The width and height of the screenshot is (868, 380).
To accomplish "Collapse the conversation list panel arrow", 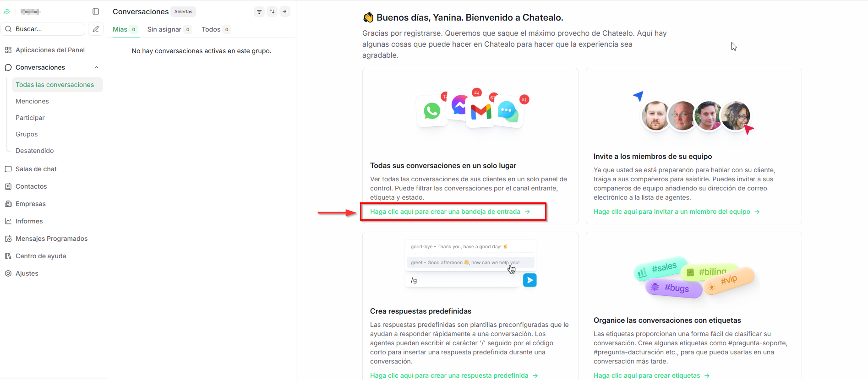I will 285,11.
